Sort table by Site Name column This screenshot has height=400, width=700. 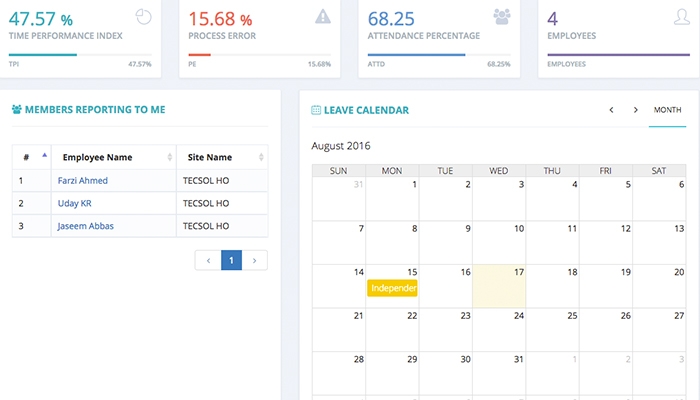coord(222,157)
